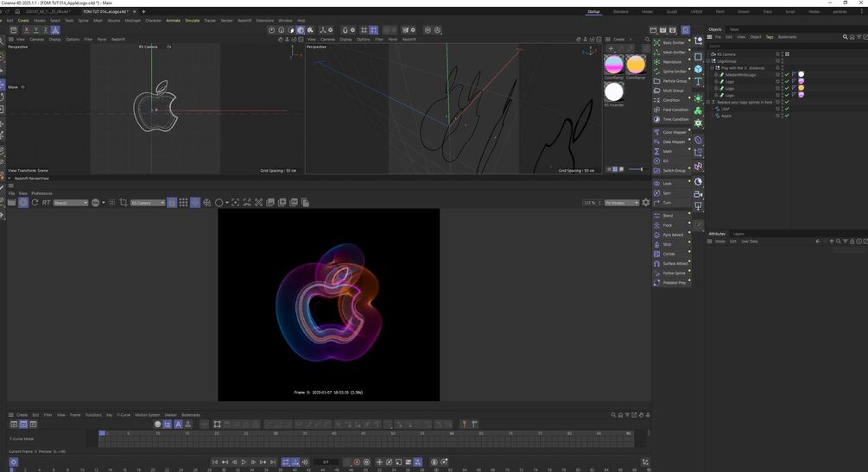The width and height of the screenshot is (868, 472).
Task: Open the RS Camera dropdown in RenderView
Action: [147, 203]
